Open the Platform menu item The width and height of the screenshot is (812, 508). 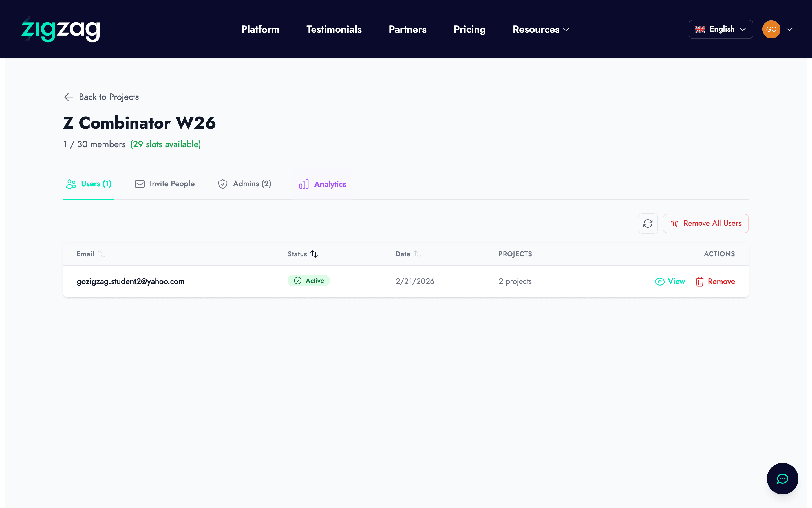pyautogui.click(x=260, y=29)
